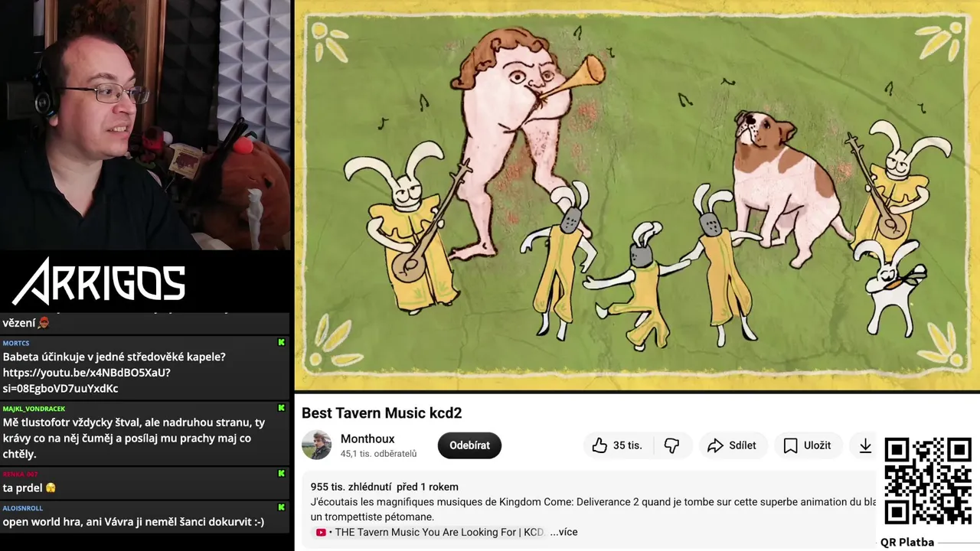Click the Uložit save label

(x=817, y=445)
